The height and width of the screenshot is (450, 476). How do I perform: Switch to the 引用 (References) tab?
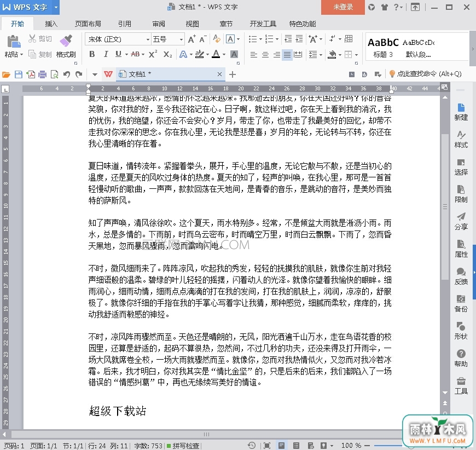pyautogui.click(x=124, y=24)
